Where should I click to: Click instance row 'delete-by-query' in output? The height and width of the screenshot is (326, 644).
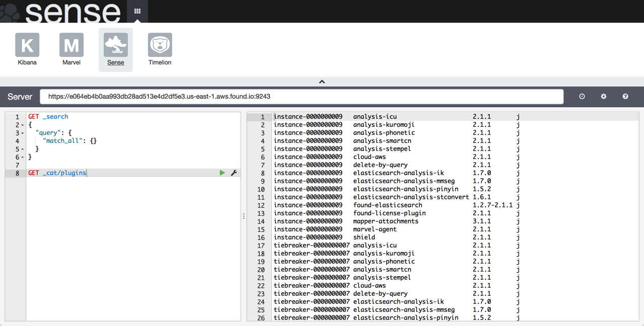(x=380, y=165)
